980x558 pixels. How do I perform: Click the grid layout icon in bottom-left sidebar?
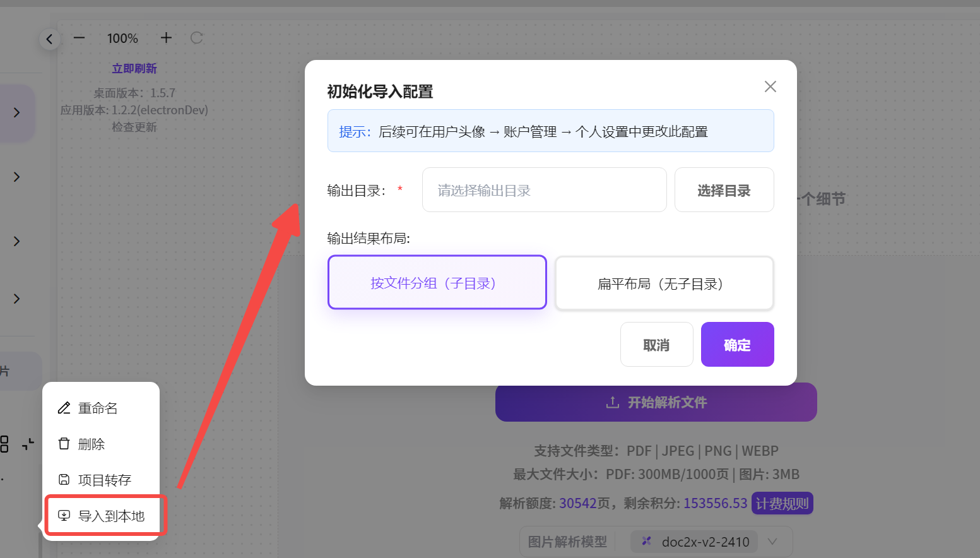4,444
